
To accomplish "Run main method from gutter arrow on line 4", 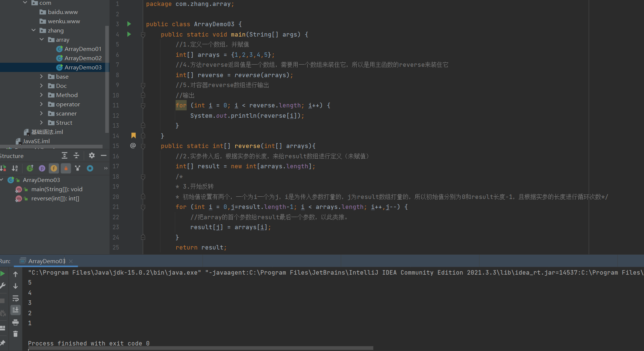I will [129, 34].
